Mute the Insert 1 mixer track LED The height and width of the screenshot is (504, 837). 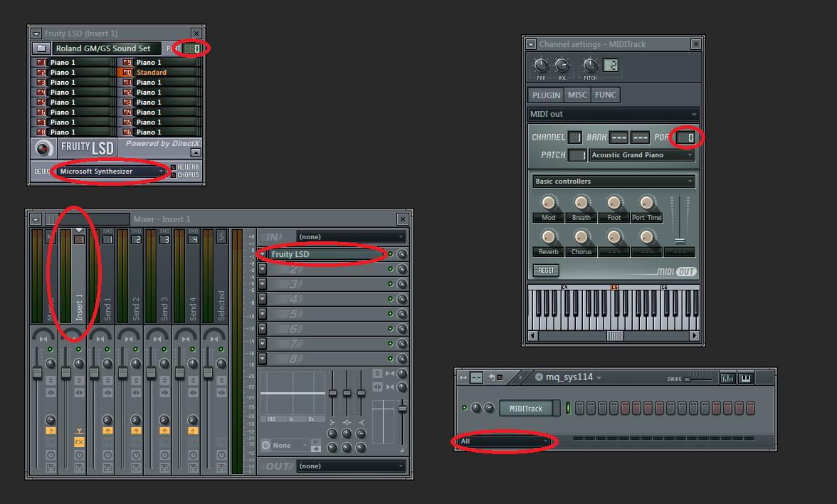pyautogui.click(x=78, y=349)
